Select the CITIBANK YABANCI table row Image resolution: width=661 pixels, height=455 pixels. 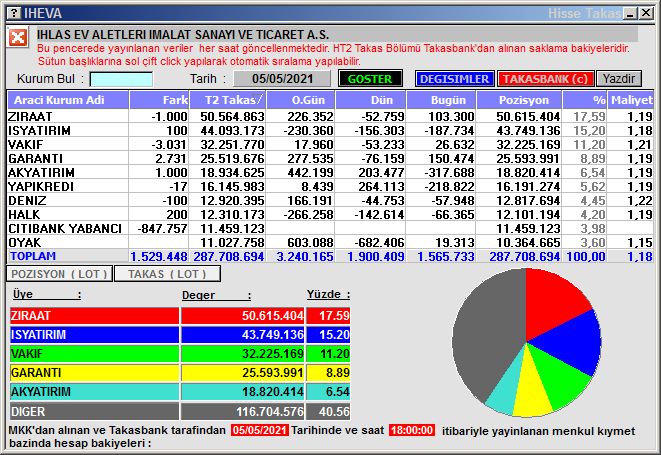[330, 228]
